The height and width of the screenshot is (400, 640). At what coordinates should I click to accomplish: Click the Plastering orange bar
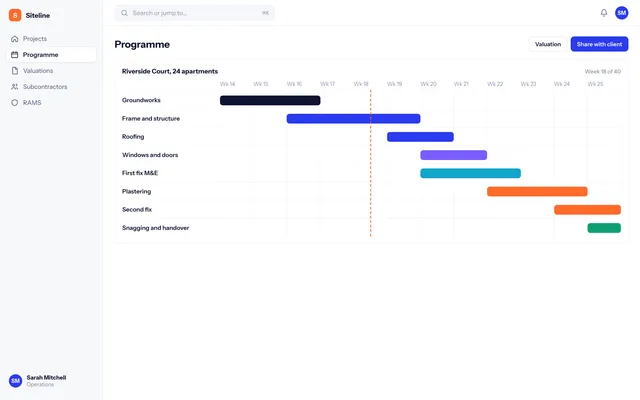tap(537, 191)
